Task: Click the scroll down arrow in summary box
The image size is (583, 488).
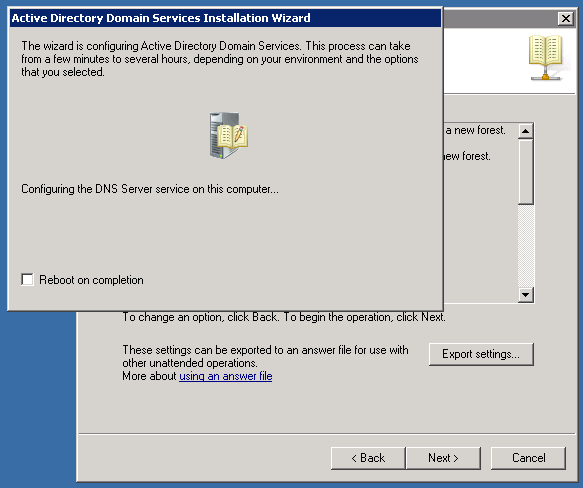Action: pyautogui.click(x=525, y=295)
